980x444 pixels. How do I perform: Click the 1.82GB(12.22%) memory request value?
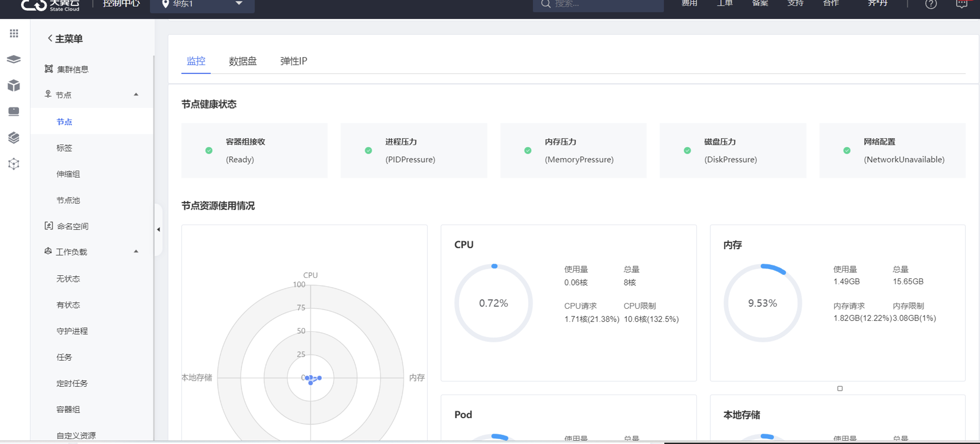[862, 318]
